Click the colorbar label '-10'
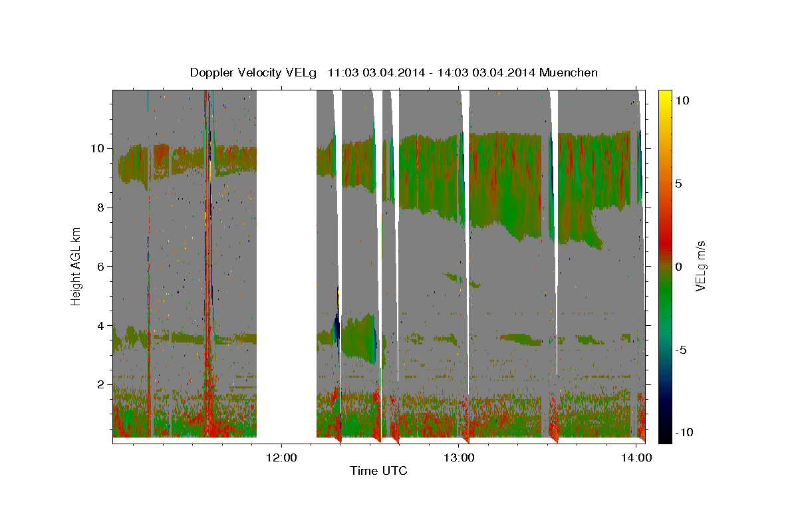 click(684, 432)
